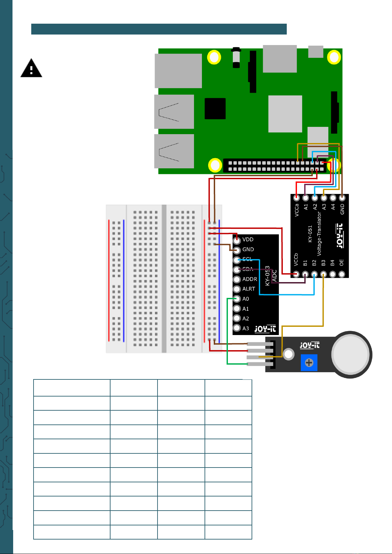Click the blue potentiometer on the sensor module
Screen dimensions: 392x554
[309, 363]
